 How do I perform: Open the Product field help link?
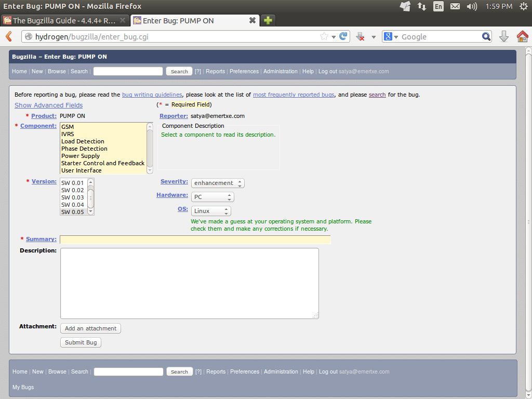(x=44, y=116)
